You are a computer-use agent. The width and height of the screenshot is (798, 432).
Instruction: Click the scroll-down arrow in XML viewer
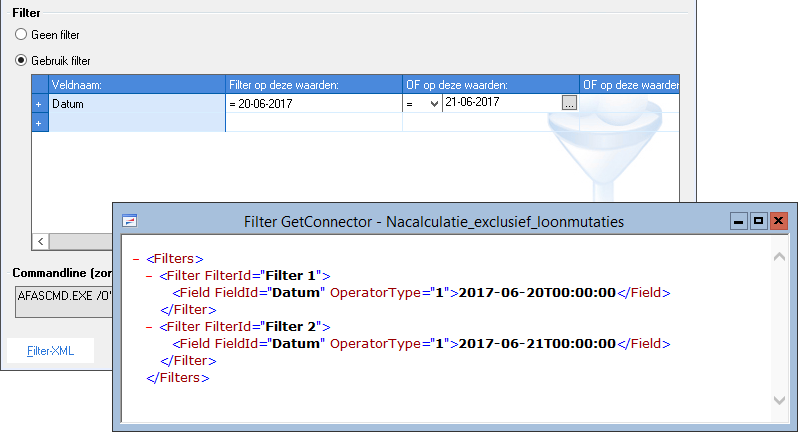(x=779, y=400)
